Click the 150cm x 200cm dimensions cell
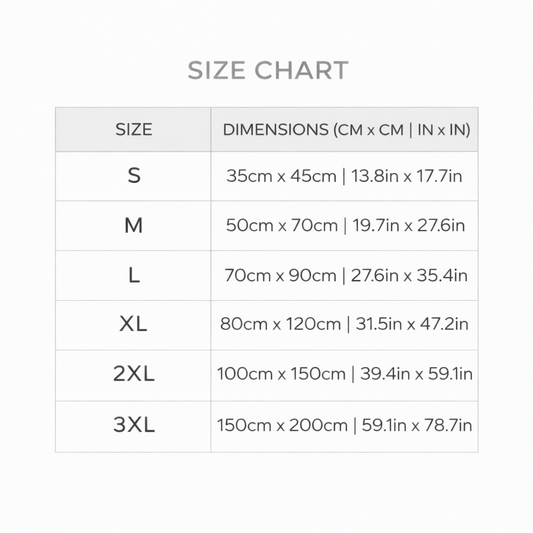The image size is (533, 533). click(x=345, y=426)
